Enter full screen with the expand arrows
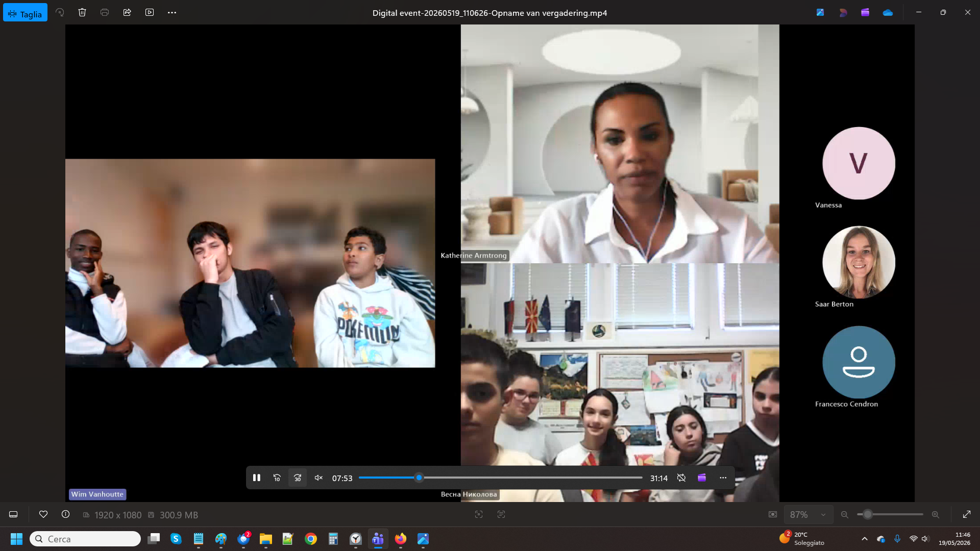 tap(967, 515)
